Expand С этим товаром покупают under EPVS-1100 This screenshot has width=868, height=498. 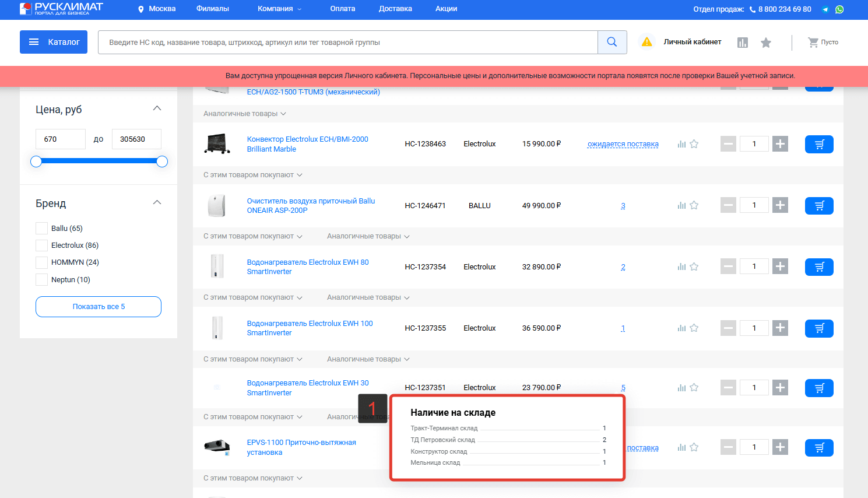point(253,478)
